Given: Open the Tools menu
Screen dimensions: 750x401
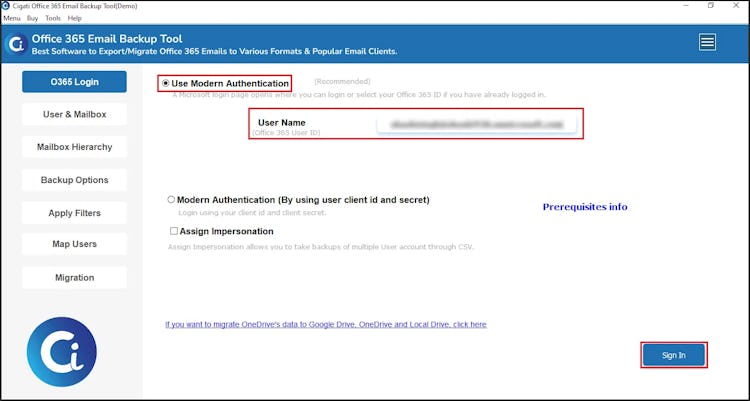Looking at the screenshot, I should click(53, 18).
